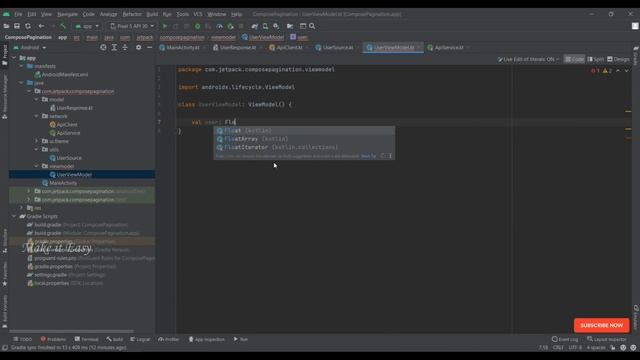The width and height of the screenshot is (640, 360).
Task: Open the Search Everywhere magnifier
Action: (312, 26)
